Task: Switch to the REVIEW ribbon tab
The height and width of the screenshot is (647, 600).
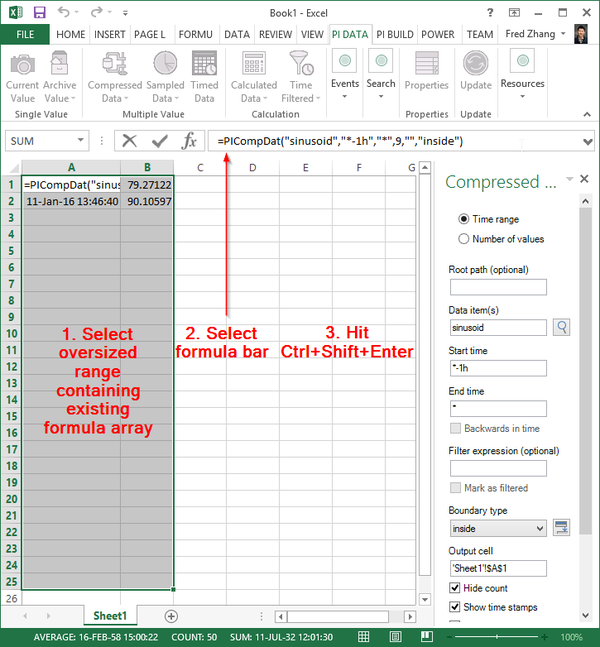Action: point(275,34)
